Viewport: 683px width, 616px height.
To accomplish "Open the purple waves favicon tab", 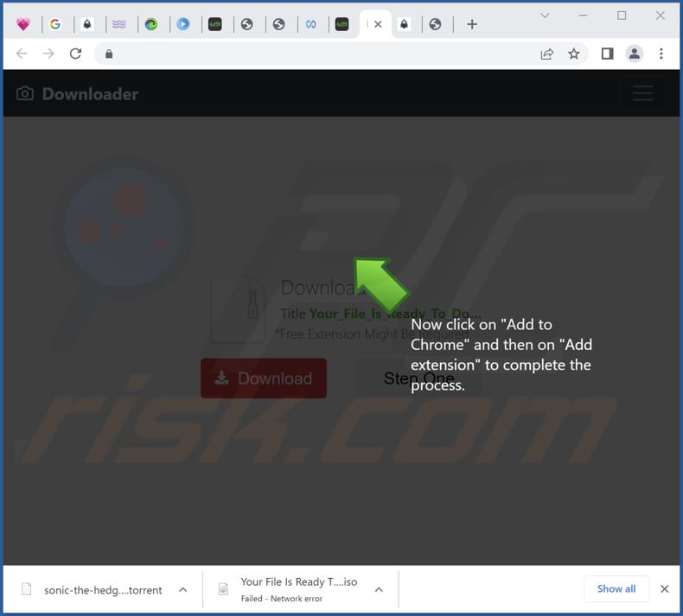I will [119, 24].
